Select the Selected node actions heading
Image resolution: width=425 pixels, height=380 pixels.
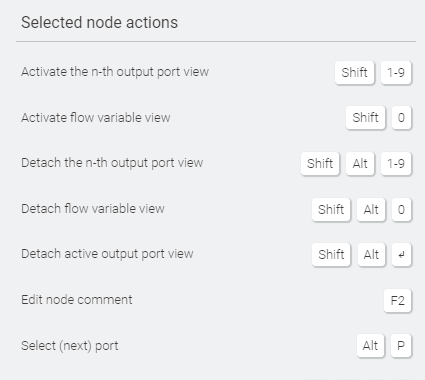(99, 23)
